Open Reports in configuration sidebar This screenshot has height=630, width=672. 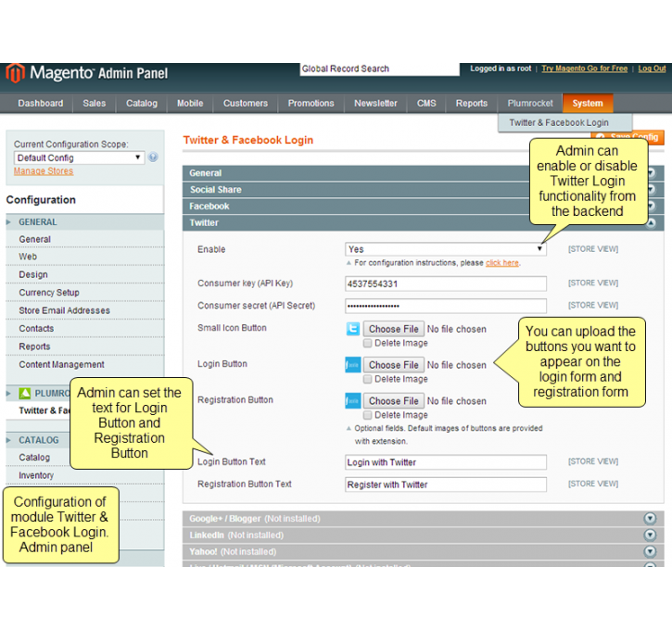[34, 346]
